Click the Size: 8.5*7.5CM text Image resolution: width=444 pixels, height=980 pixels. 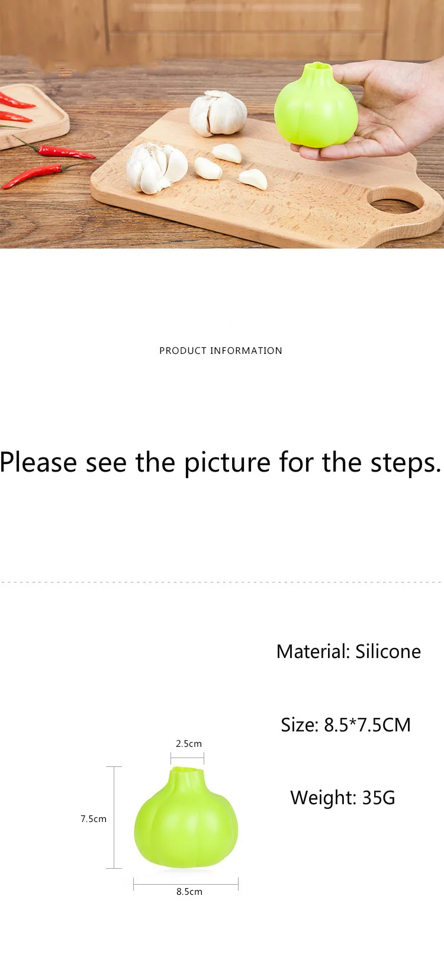pos(346,724)
